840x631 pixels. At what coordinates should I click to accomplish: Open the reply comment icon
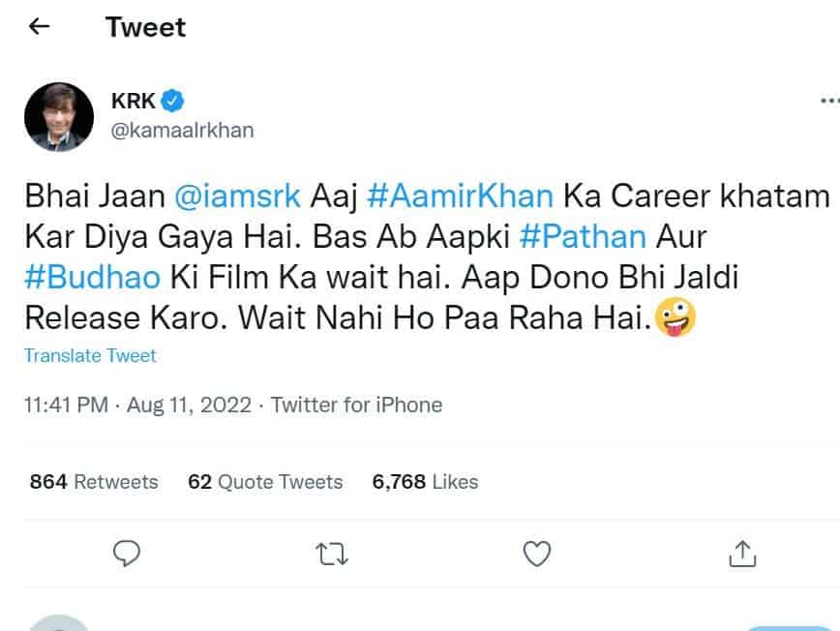(x=127, y=554)
